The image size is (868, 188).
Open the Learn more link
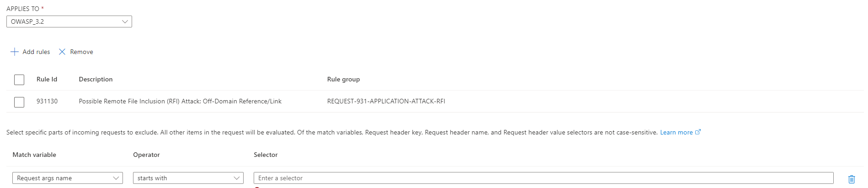click(676, 132)
